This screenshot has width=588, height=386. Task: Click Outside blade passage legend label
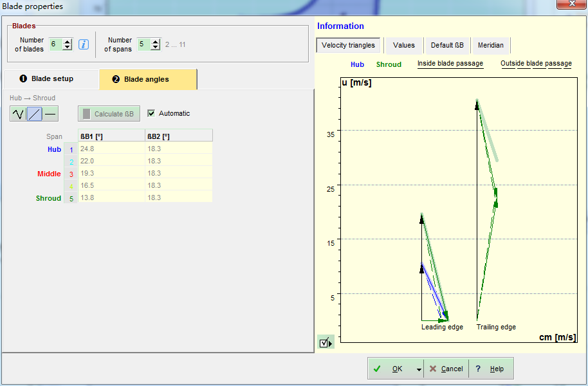(x=536, y=64)
